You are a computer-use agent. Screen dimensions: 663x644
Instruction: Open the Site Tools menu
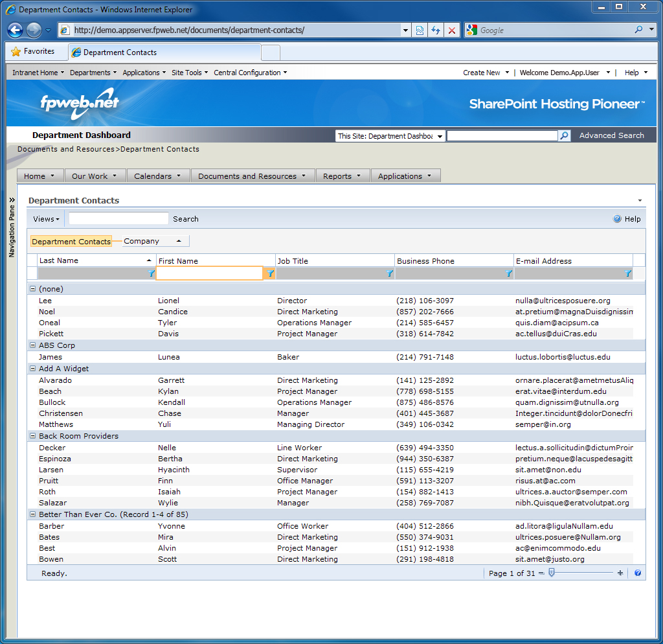tap(190, 73)
